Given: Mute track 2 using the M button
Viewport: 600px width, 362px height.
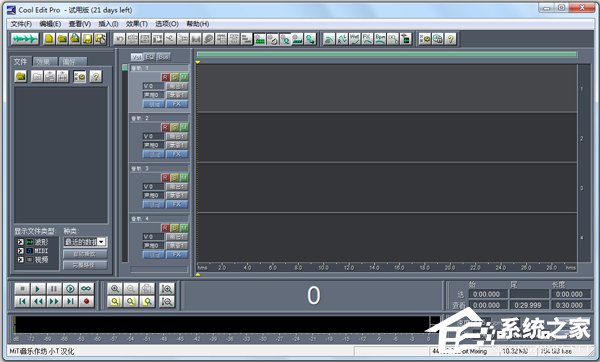Looking at the screenshot, I should point(184,127).
